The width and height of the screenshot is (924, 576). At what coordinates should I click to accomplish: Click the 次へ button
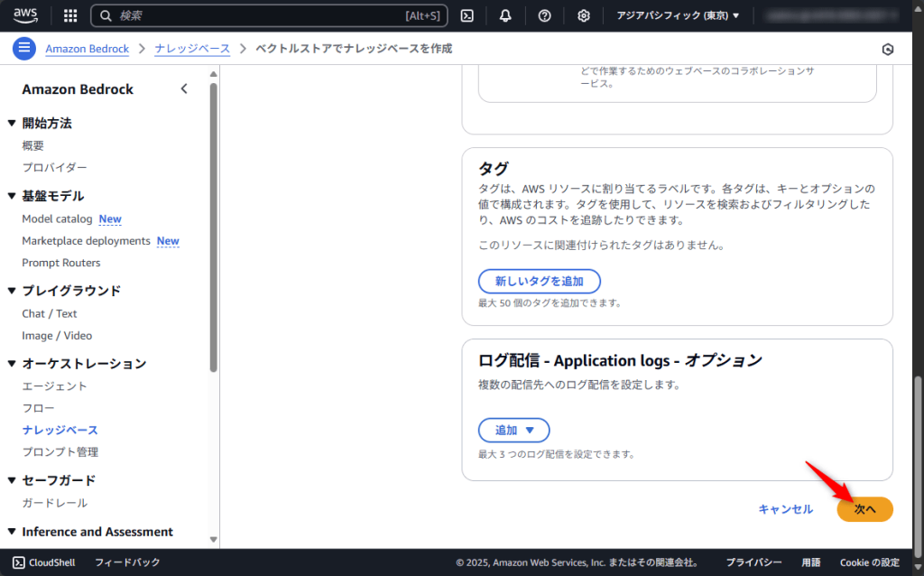864,509
